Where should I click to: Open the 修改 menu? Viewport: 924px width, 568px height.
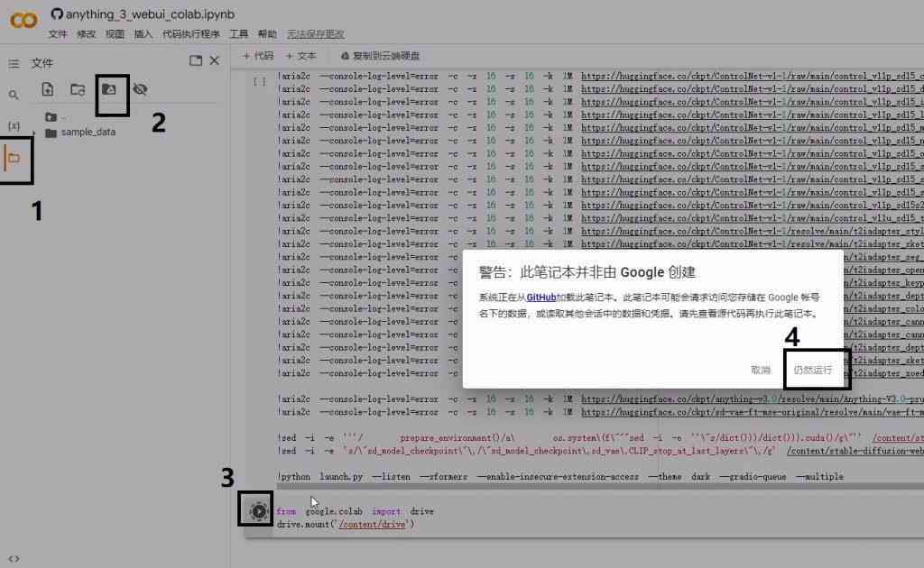(86, 34)
